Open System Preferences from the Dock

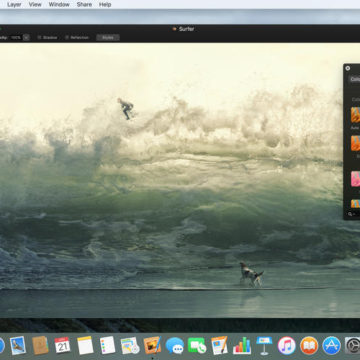point(353,345)
